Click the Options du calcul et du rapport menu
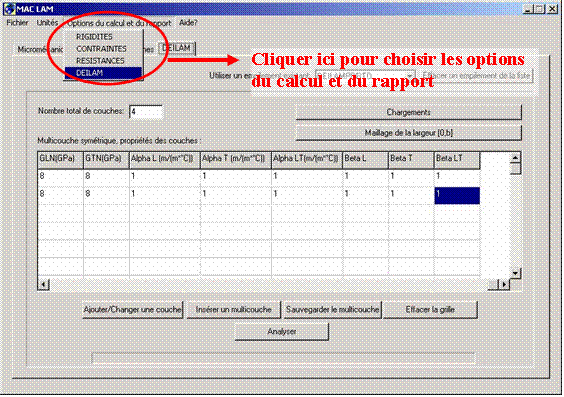 (x=119, y=23)
